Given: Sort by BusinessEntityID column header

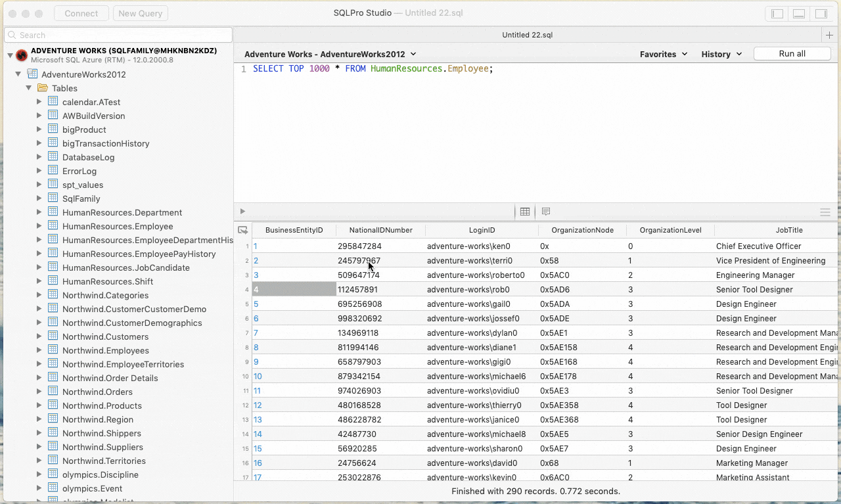Looking at the screenshot, I should [294, 230].
